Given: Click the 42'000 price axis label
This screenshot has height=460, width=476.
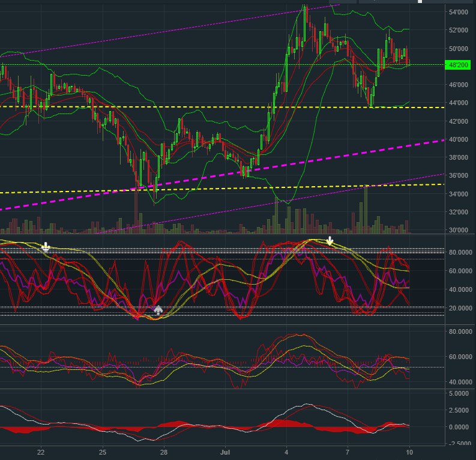Looking at the screenshot, I should pos(459,121).
